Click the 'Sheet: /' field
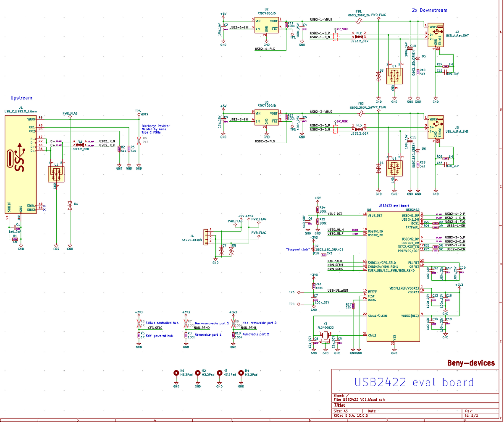 click(341, 395)
